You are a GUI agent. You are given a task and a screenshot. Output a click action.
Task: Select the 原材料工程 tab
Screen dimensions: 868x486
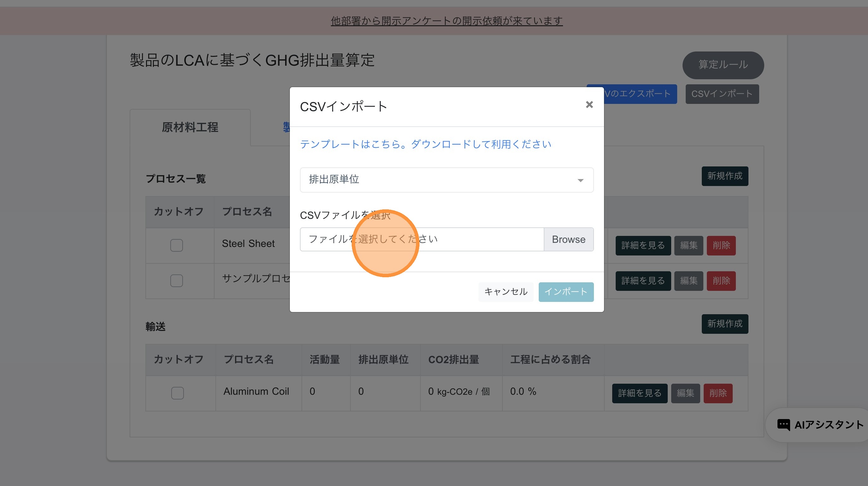(190, 128)
